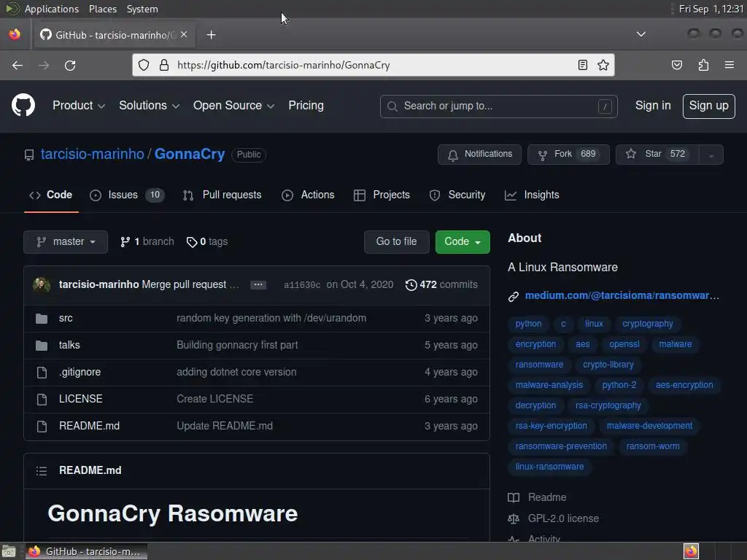
Task: Focus the Search or jump to field
Action: [x=498, y=106]
